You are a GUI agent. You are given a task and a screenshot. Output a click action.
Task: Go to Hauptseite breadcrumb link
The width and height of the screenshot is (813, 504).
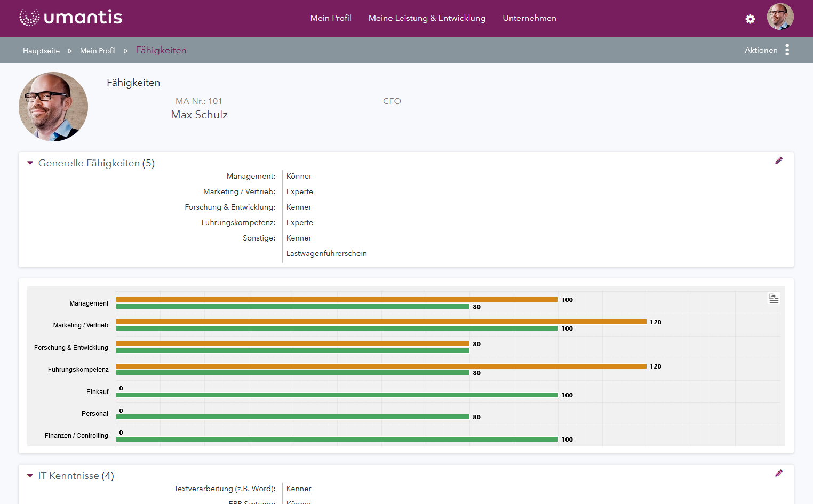click(41, 51)
